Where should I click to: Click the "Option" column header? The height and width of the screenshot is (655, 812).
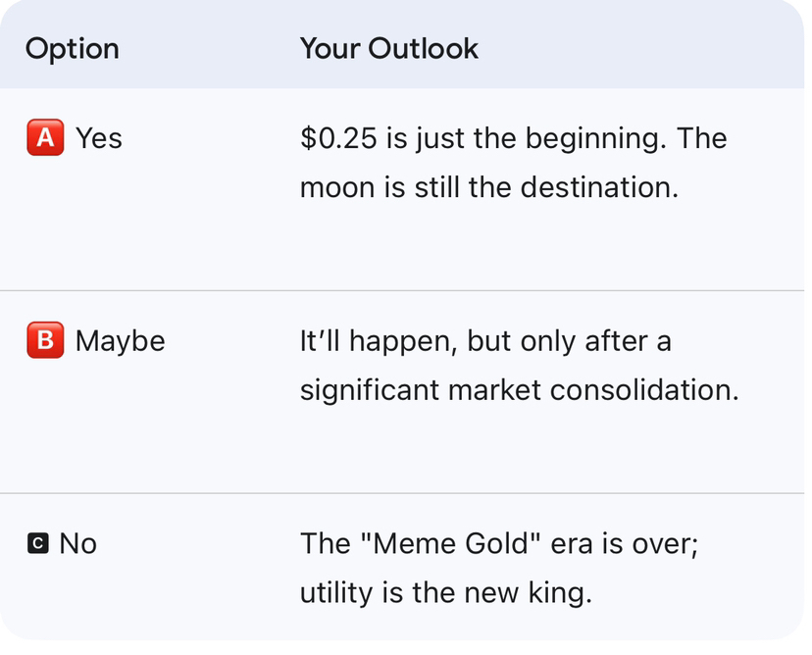click(72, 49)
